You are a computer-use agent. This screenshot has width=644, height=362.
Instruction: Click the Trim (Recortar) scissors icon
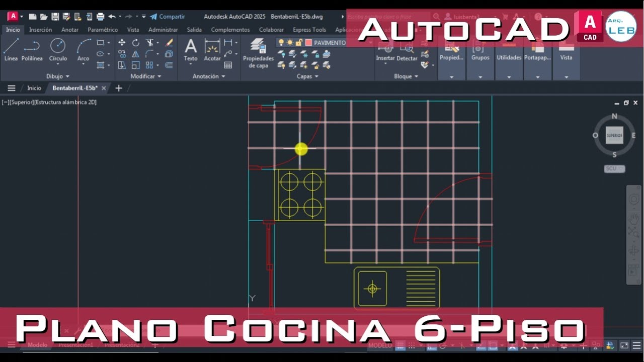click(149, 43)
